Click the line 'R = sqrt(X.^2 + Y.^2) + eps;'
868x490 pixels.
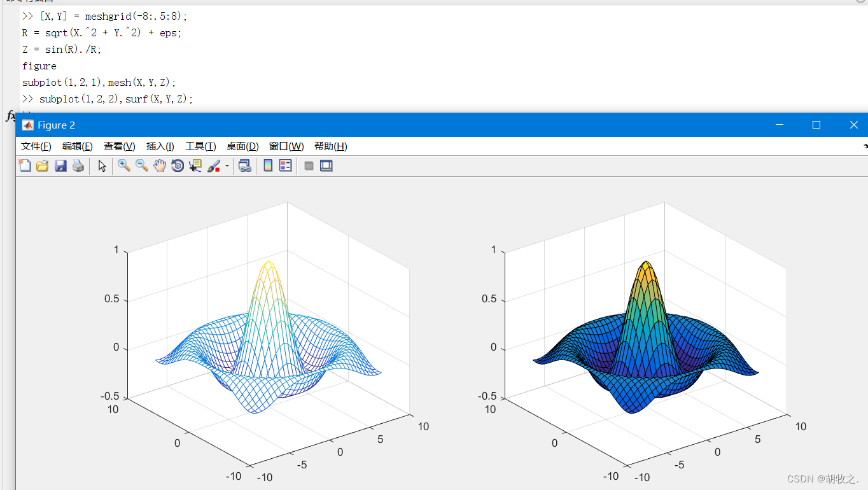[x=102, y=32]
